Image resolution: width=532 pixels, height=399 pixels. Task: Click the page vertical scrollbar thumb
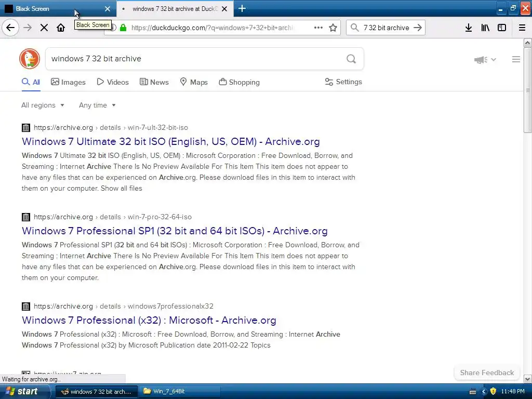[x=527, y=90]
